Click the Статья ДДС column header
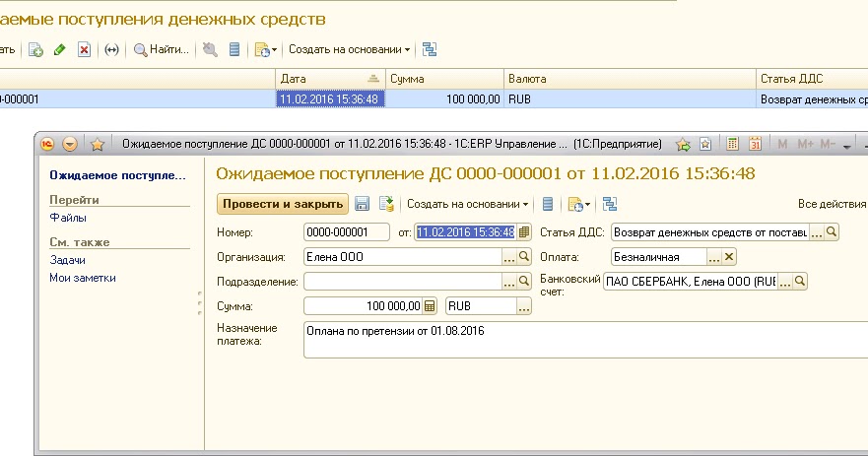868x456 pixels. point(812,79)
